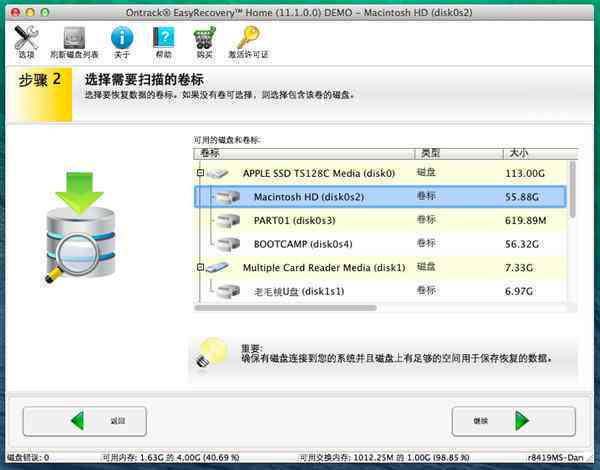Collapse the APPLE SSD TS128C Media tree node
600x470 pixels.
pos(200,173)
